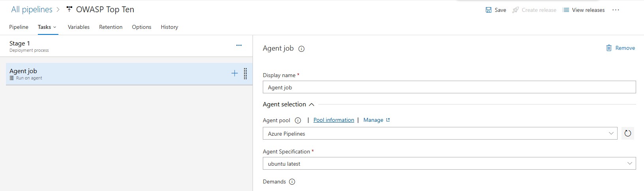
Task: Click the Remove button
Action: pyautogui.click(x=621, y=48)
